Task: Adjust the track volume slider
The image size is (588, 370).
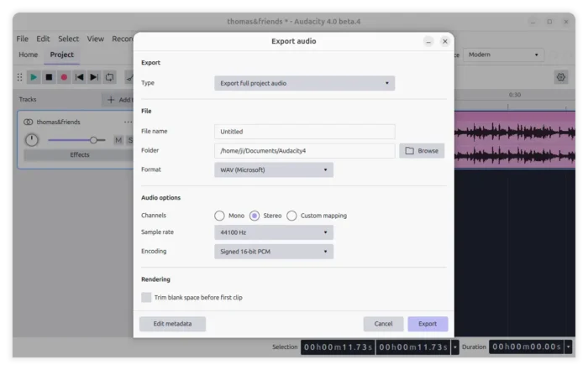Action: (x=77, y=140)
